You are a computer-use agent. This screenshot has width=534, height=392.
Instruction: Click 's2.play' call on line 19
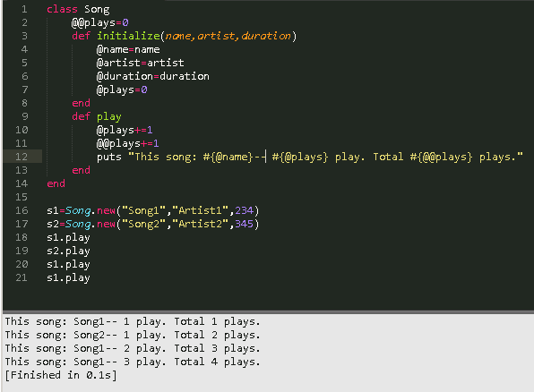[68, 251]
